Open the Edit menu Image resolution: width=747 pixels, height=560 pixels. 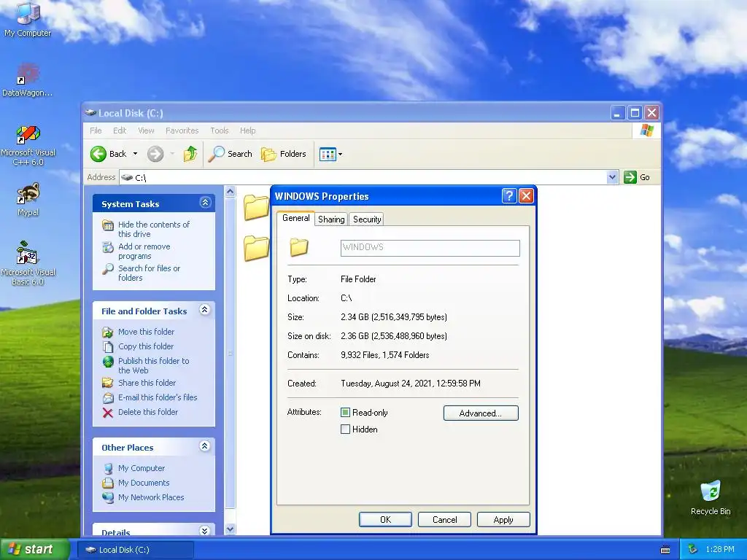(120, 131)
